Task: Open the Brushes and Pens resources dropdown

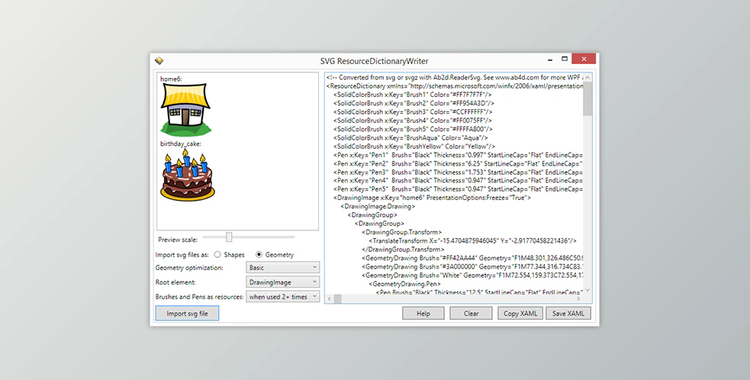Action: tap(283, 297)
